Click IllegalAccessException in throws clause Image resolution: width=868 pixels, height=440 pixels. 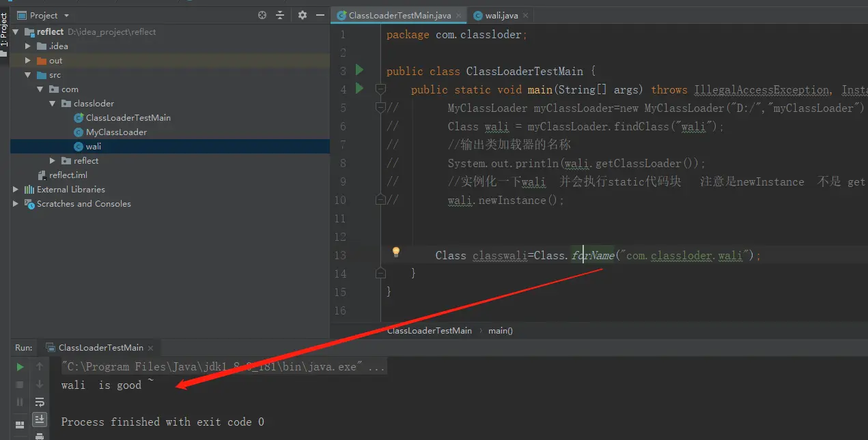point(761,89)
